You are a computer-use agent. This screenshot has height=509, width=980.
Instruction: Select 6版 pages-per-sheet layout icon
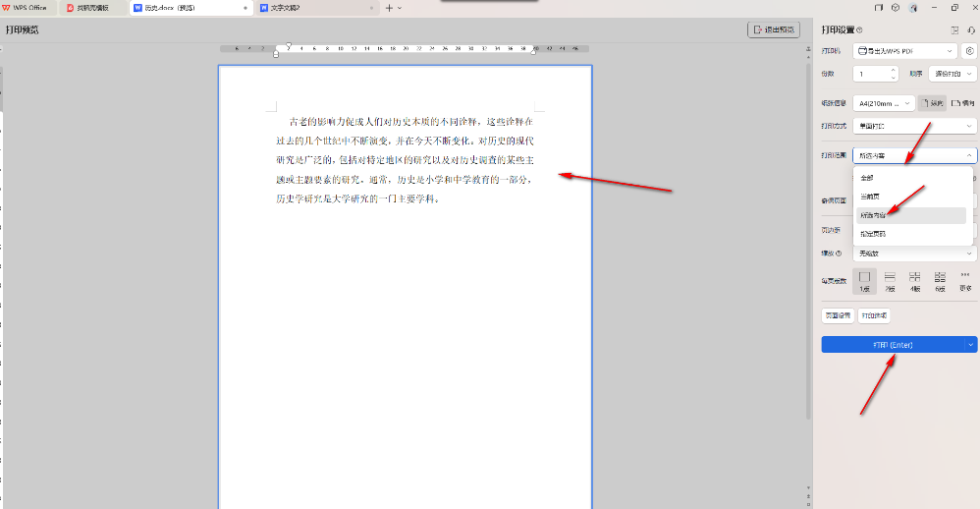coord(940,282)
